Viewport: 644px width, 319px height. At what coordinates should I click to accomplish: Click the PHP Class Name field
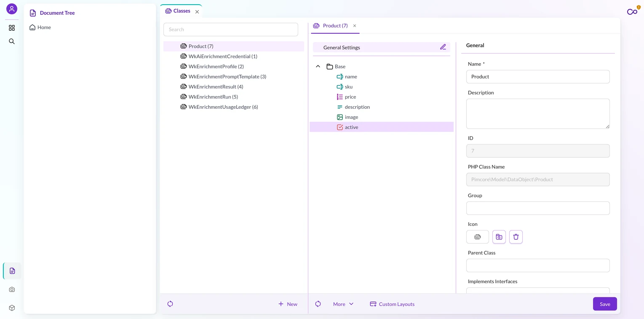[538, 180]
